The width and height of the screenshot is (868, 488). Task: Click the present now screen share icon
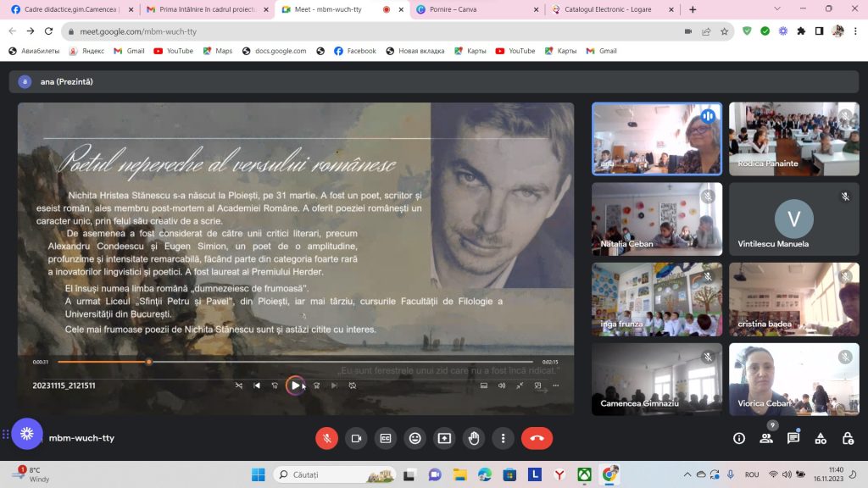tap(444, 438)
